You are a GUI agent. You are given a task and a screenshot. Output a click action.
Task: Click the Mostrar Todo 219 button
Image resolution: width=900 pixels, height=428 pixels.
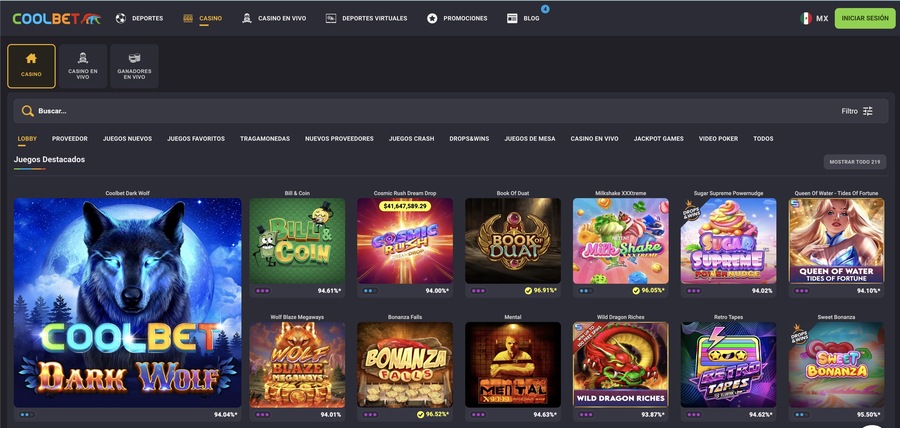[x=855, y=162]
